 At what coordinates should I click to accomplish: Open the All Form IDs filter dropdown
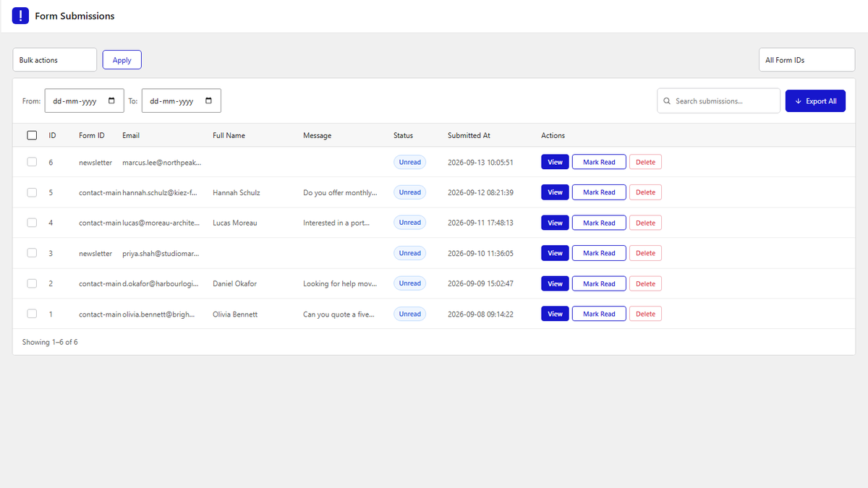[x=807, y=60]
